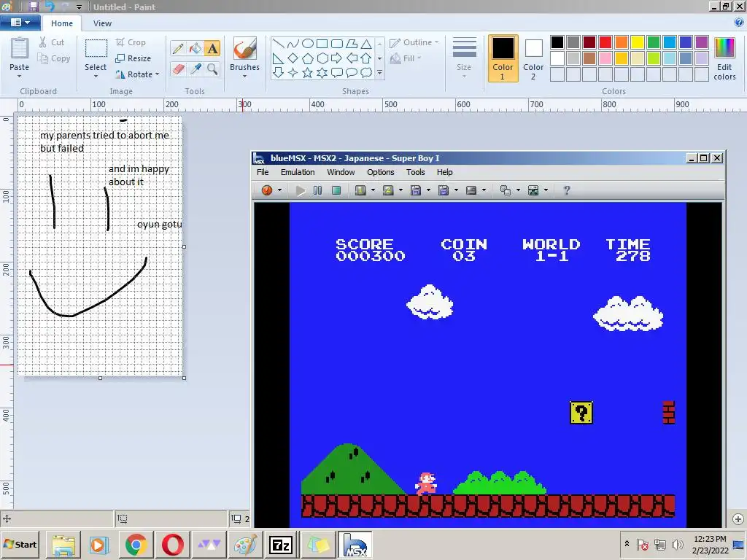
Task: Expand the Select dropdown arrow
Action: [96, 76]
